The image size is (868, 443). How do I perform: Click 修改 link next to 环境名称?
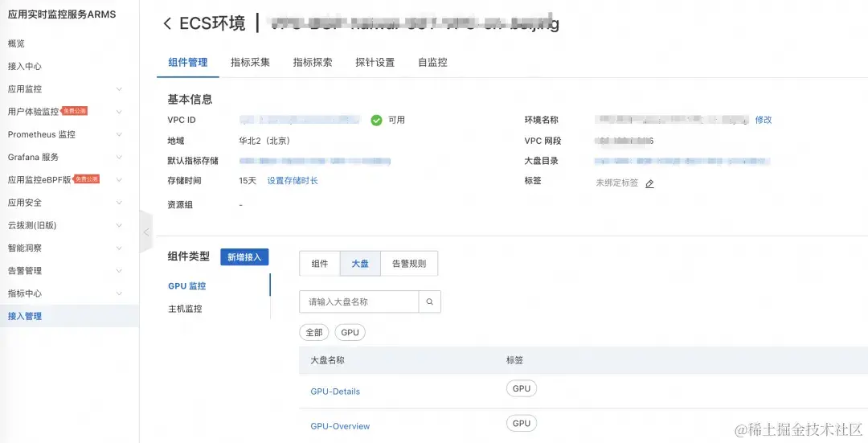(764, 120)
